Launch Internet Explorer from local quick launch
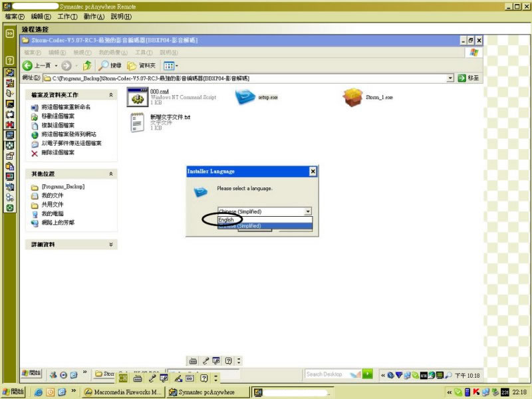Screen dimensions: 532x399 pyautogui.click(x=39, y=392)
